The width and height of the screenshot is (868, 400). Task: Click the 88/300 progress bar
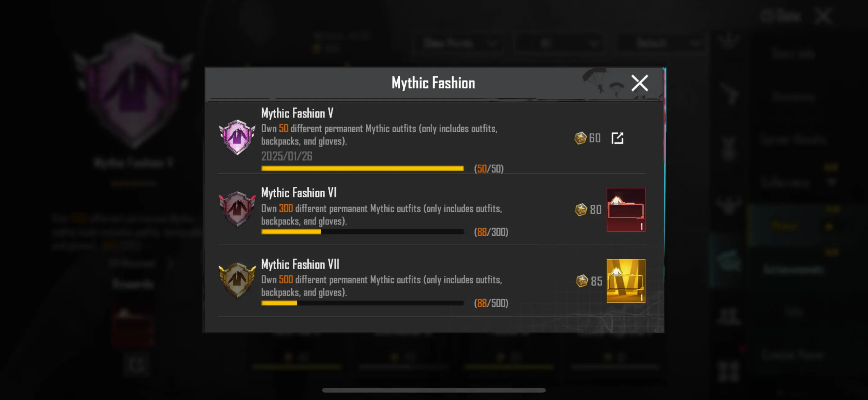pos(363,232)
